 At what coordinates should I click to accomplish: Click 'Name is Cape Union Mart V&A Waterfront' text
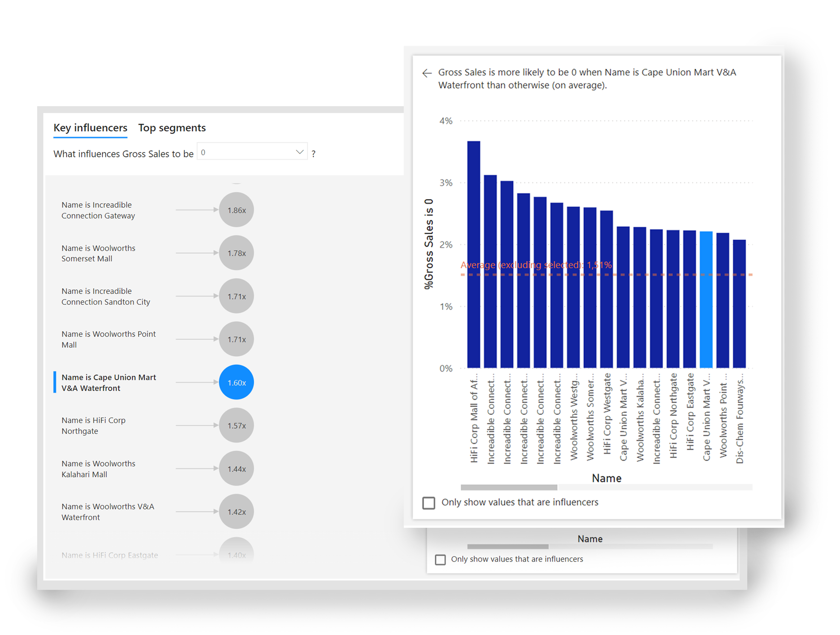(109, 383)
